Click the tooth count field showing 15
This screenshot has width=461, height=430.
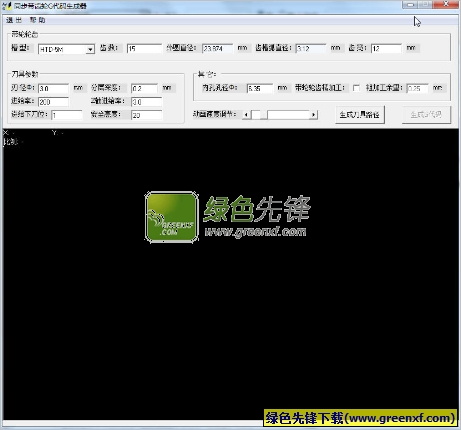144,49
